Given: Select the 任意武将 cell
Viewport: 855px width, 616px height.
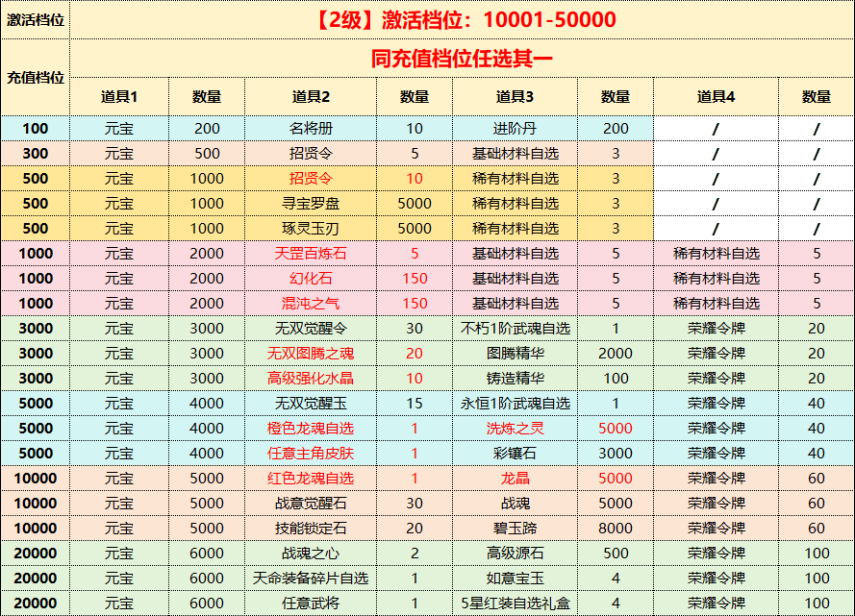Looking at the screenshot, I should pyautogui.click(x=311, y=604).
